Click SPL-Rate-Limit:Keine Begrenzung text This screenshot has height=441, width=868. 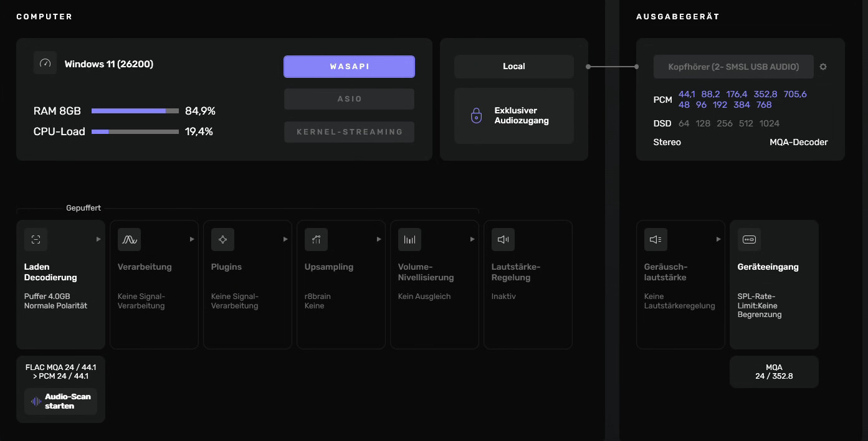759,305
